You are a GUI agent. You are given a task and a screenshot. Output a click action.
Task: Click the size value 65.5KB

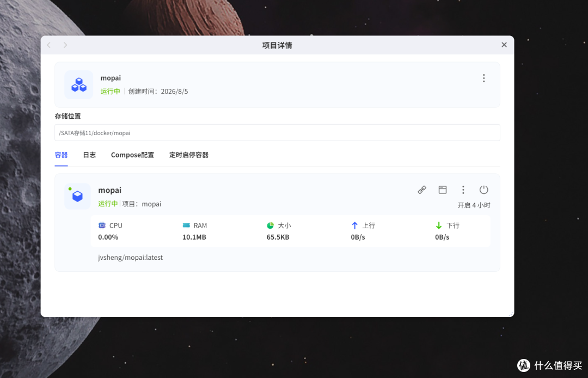[278, 237]
